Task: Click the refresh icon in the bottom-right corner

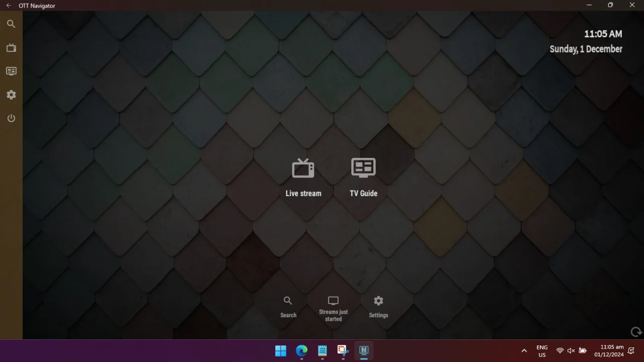Action: tap(636, 332)
